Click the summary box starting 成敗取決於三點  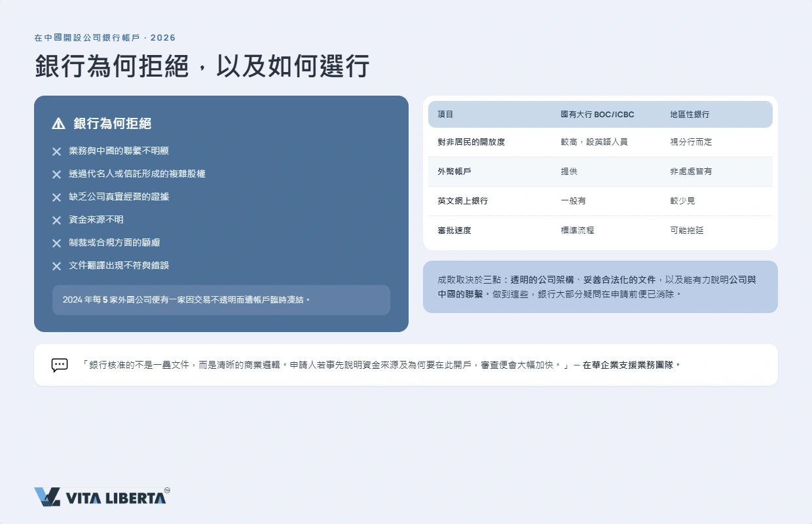point(600,287)
